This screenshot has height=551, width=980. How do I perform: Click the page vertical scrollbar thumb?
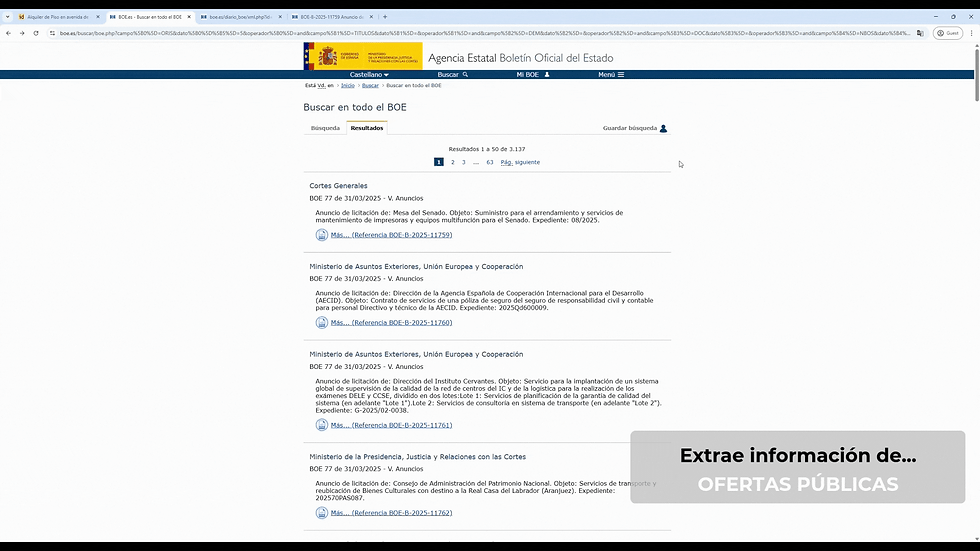977,74
